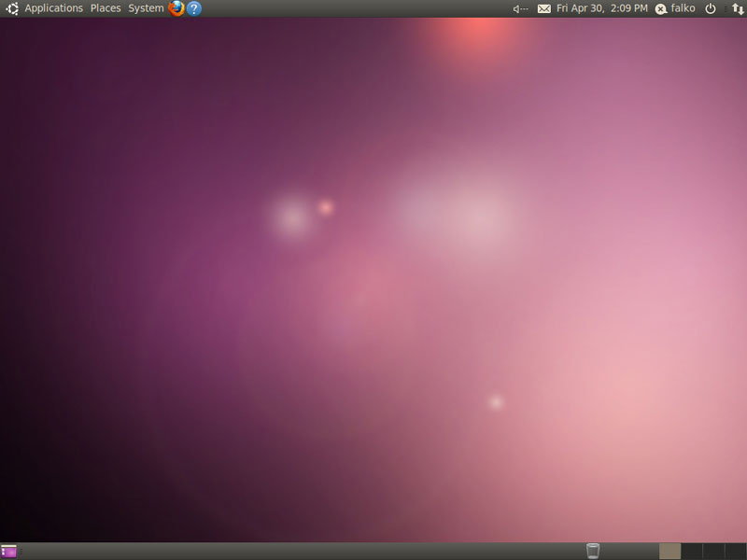Switch to the fourth workspace
Screen dimensions: 747x560
coord(736,552)
